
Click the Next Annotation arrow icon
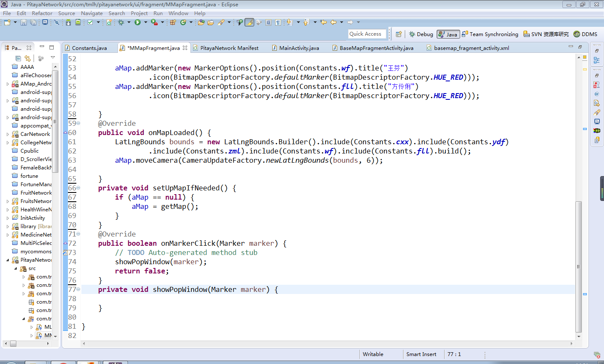289,22
